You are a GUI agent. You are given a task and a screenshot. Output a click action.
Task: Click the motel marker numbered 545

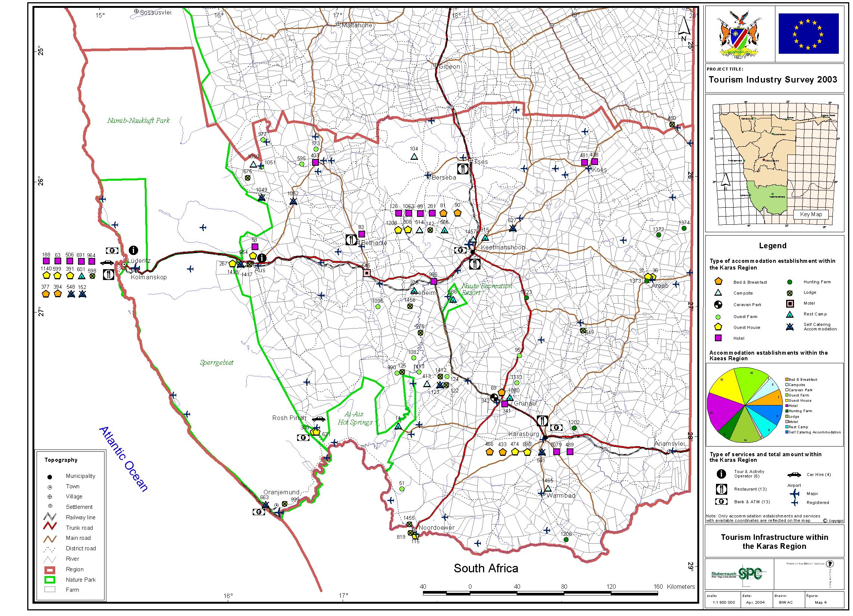(367, 273)
